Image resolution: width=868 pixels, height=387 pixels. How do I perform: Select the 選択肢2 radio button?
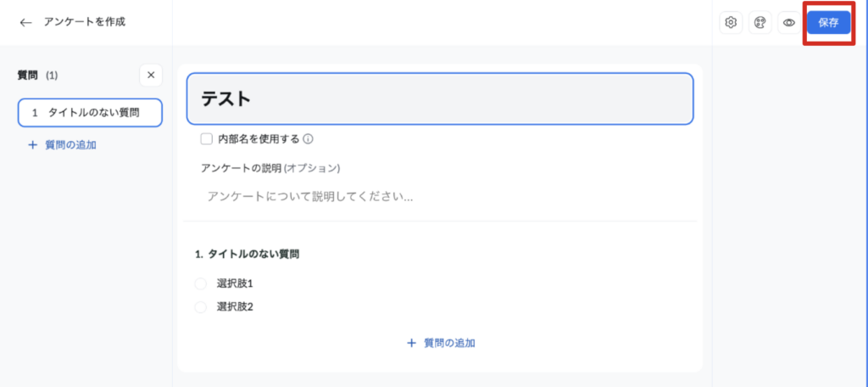pyautogui.click(x=201, y=307)
